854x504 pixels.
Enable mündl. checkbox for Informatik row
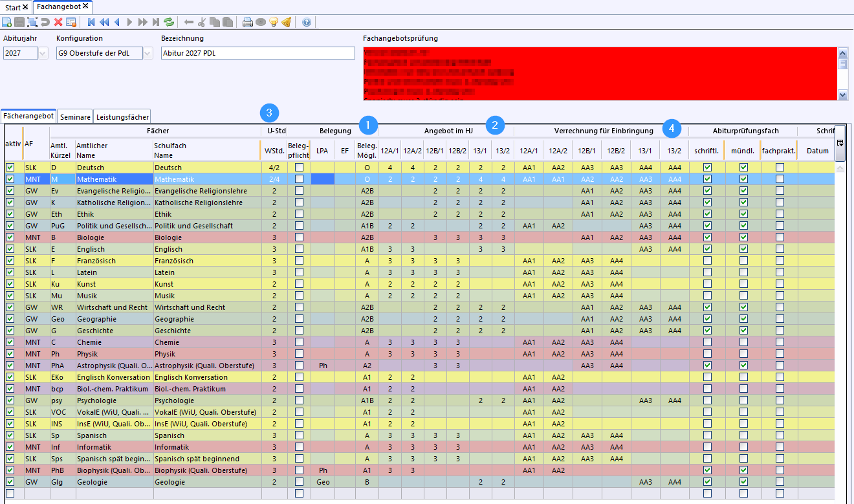point(743,447)
